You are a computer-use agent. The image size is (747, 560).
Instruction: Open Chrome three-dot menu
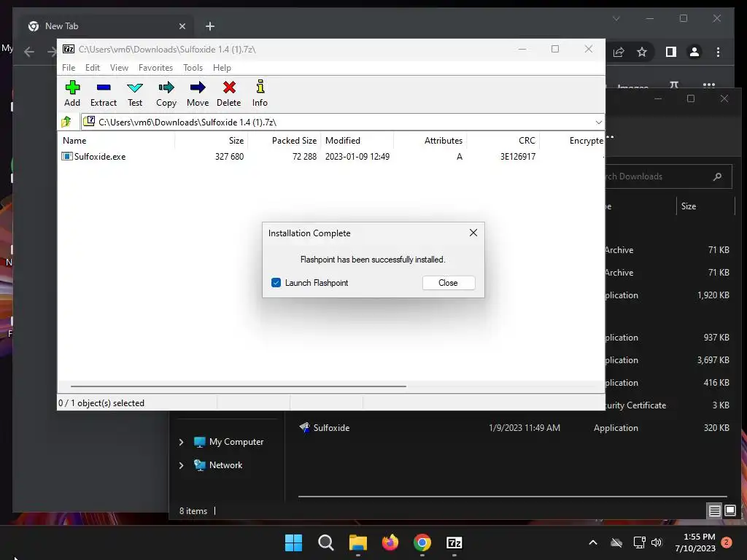pyautogui.click(x=718, y=52)
